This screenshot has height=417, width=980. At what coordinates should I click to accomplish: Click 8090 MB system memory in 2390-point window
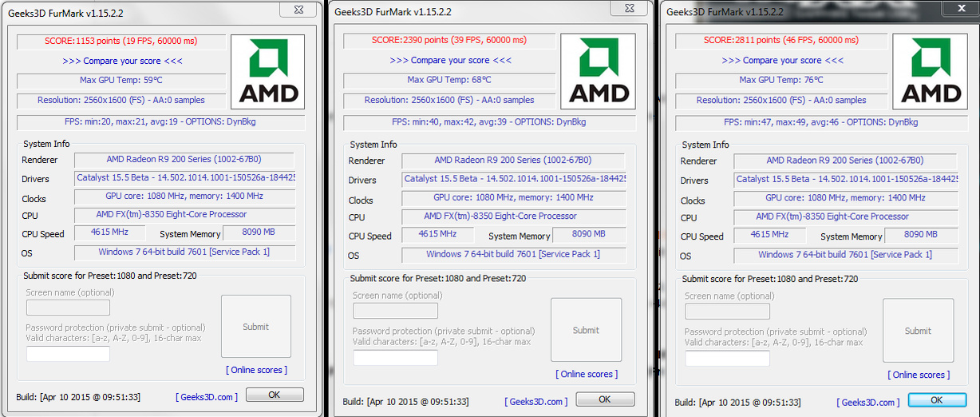pyautogui.click(x=589, y=235)
